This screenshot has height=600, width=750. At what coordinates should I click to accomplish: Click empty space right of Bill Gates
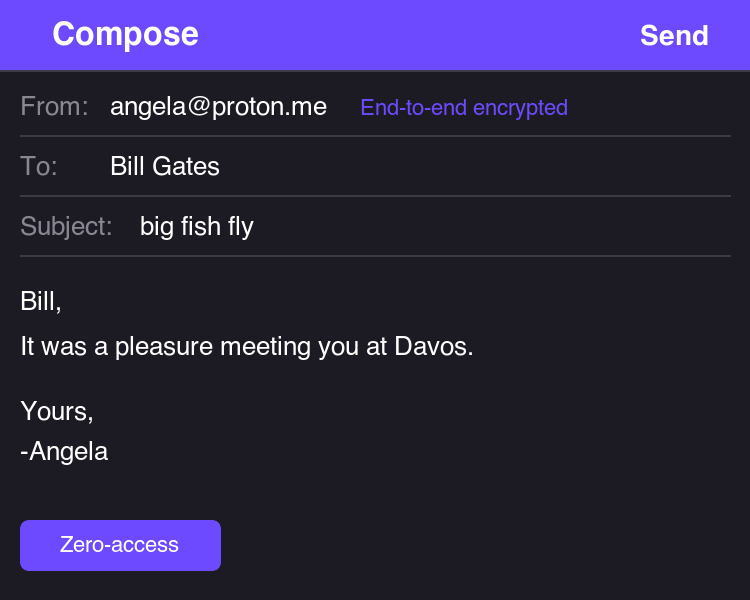470,166
